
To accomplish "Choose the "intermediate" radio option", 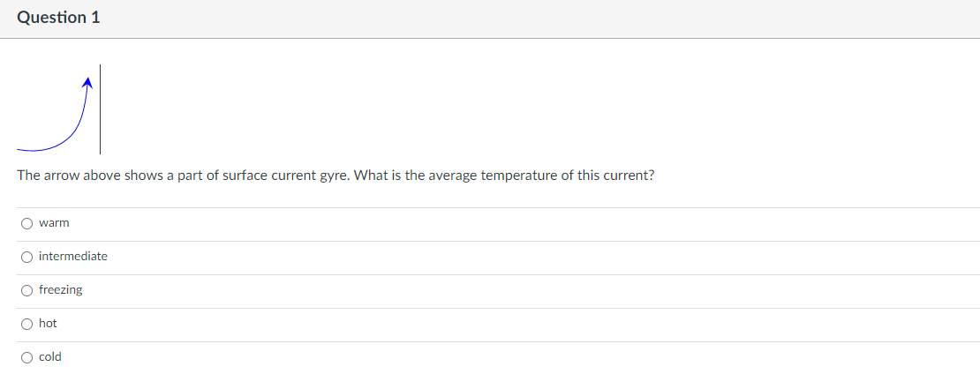I will [x=26, y=257].
